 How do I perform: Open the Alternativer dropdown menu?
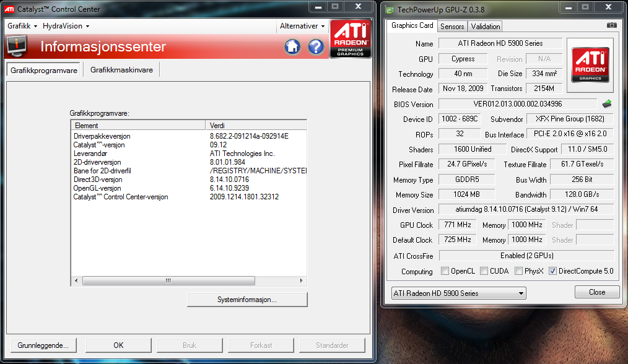tap(302, 26)
